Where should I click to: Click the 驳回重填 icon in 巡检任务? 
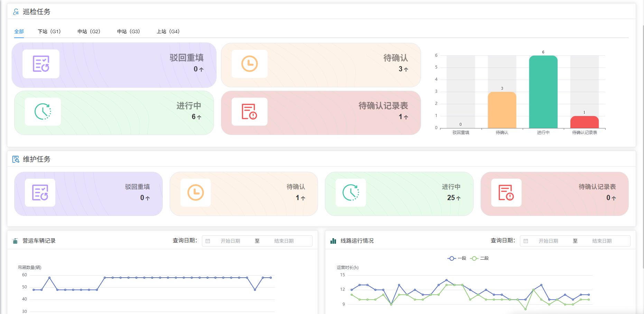coord(41,64)
